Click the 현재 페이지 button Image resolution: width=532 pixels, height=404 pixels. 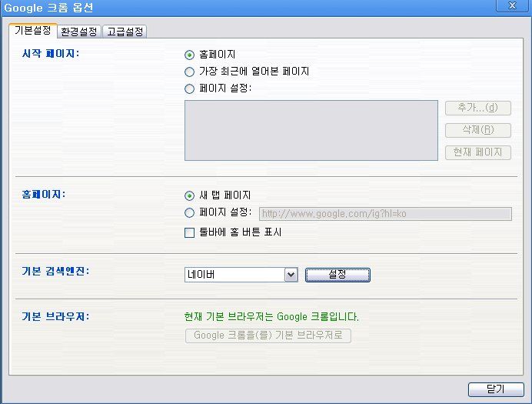(x=477, y=152)
